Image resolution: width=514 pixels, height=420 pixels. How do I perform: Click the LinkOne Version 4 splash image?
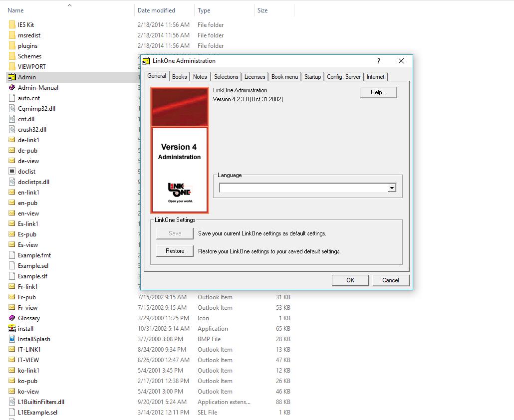(x=179, y=150)
